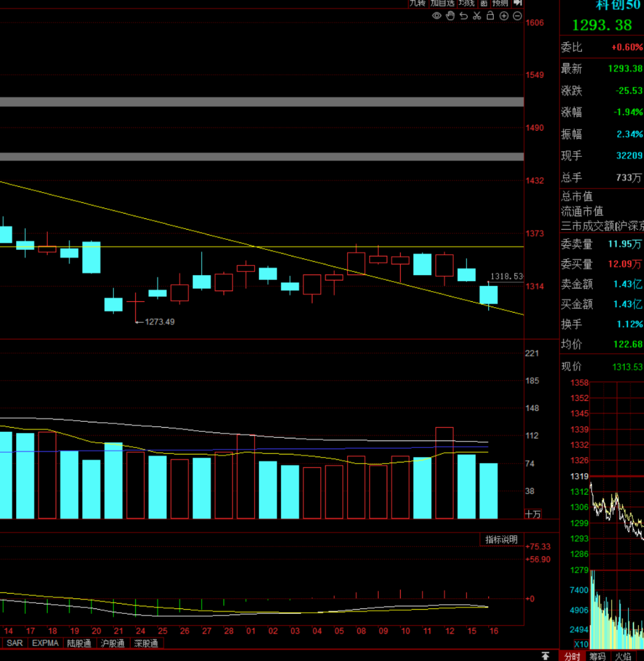644x661 pixels.
Task: Select the hand pan tool
Action: coord(451,16)
